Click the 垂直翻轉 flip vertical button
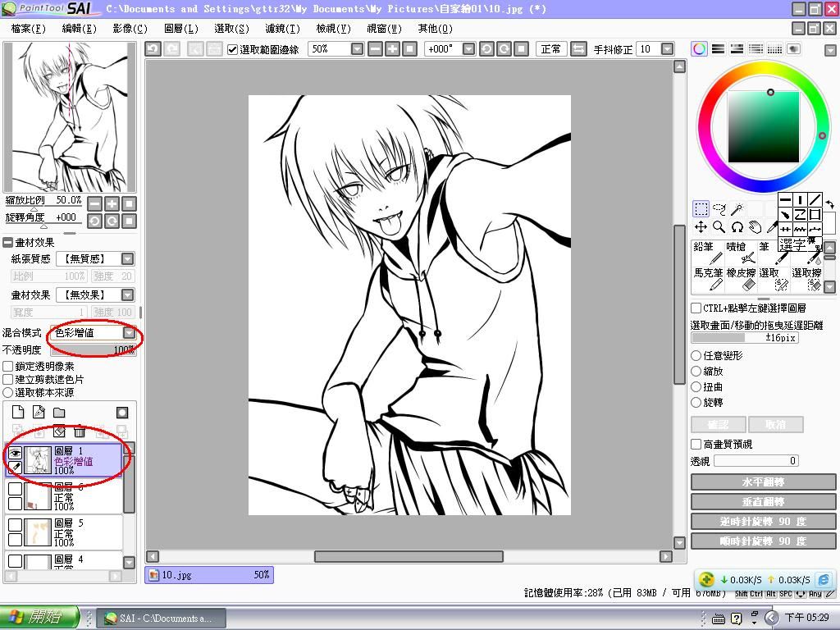Image resolution: width=840 pixels, height=630 pixels. pyautogui.click(x=763, y=502)
